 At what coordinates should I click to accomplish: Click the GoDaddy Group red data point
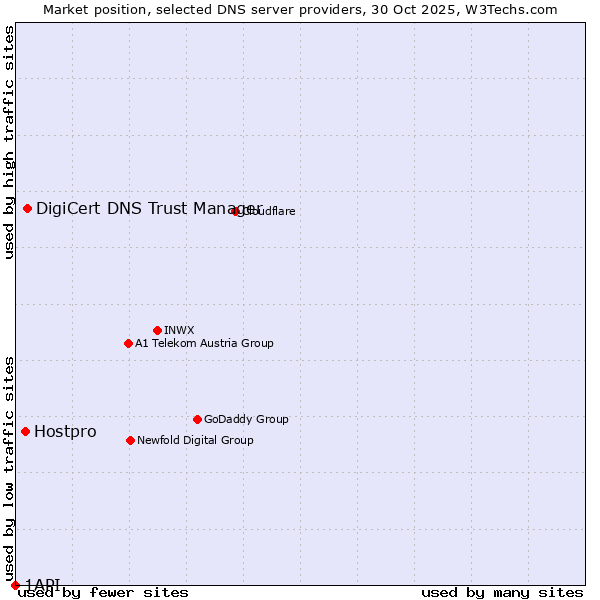click(x=197, y=419)
